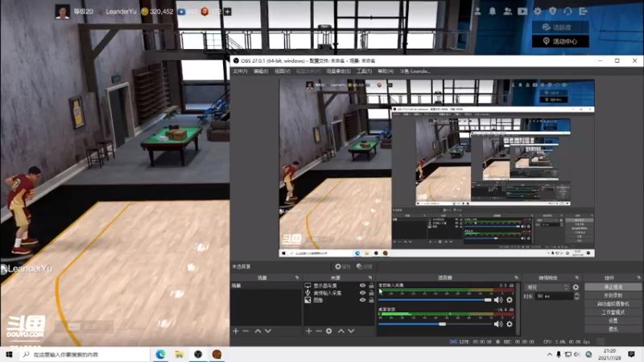644x362 pixels.
Task: Pop out the Audio Mixer dock panel
Action: click(516, 278)
